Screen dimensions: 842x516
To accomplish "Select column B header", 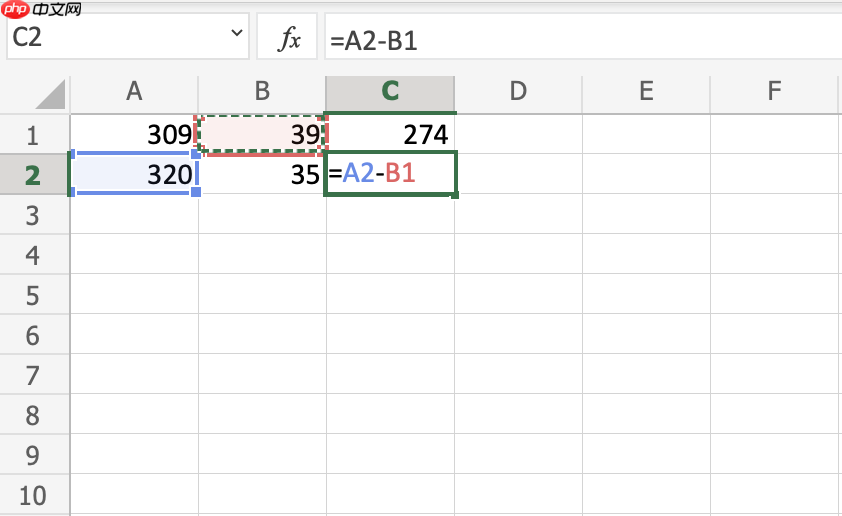I will tap(262, 92).
